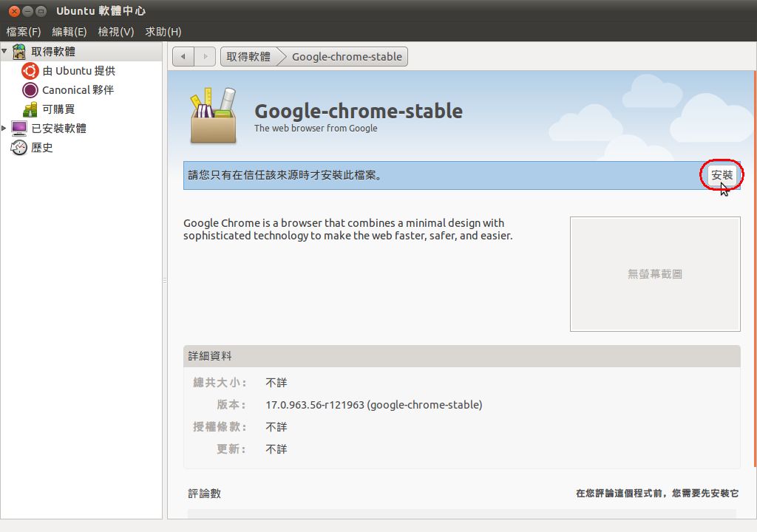
Task: Select 已安裝軟體 in sidebar
Action: 59,129
